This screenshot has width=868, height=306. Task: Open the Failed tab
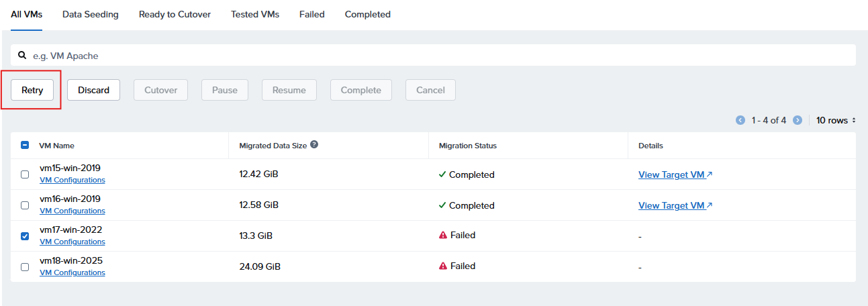coord(311,14)
